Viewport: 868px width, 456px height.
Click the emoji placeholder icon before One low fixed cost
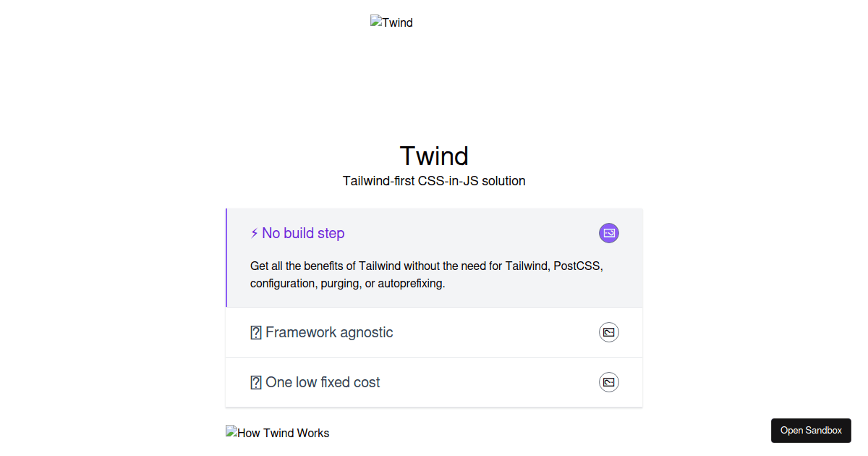pos(256,382)
